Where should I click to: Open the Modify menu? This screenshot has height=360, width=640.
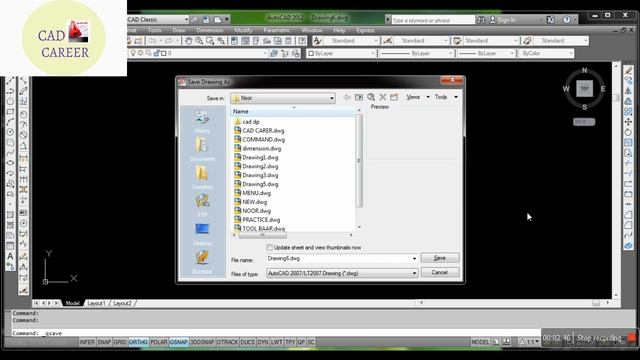coord(243,30)
